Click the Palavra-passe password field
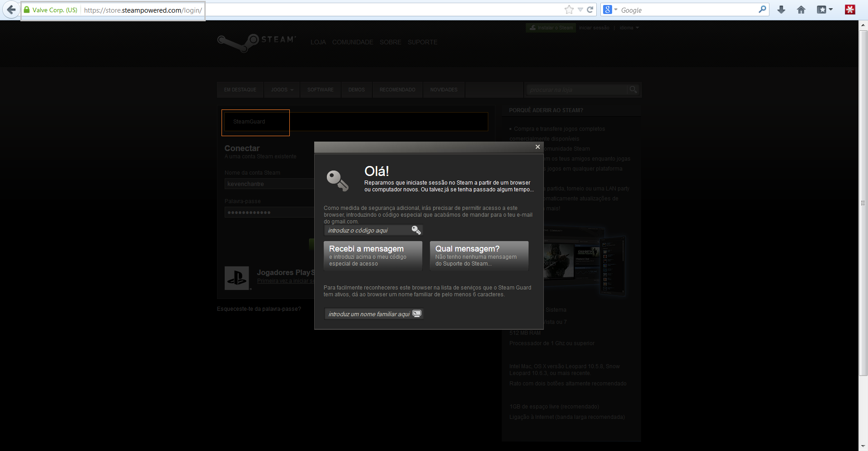This screenshot has height=451, width=868. (269, 212)
